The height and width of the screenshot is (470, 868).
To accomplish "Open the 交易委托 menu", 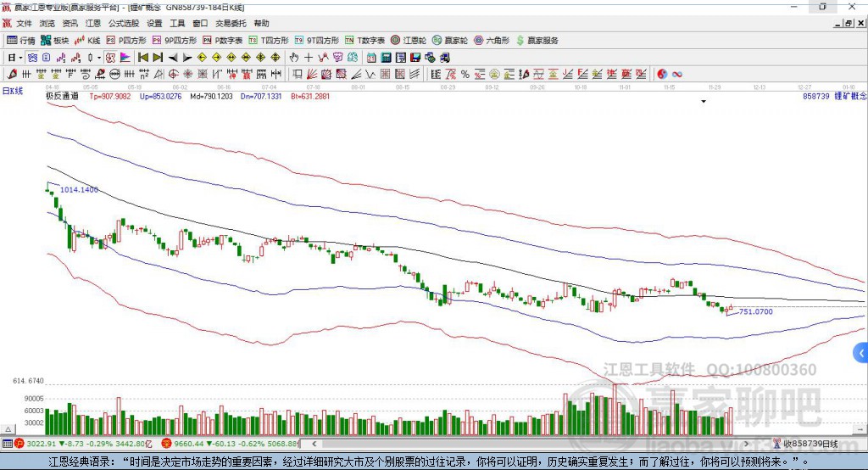I will click(231, 23).
